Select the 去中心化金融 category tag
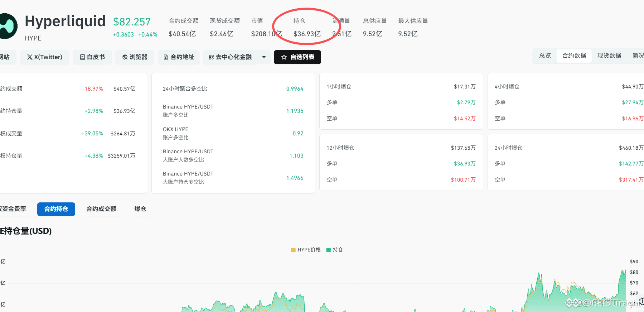The height and width of the screenshot is (312, 644). pyautogui.click(x=230, y=57)
